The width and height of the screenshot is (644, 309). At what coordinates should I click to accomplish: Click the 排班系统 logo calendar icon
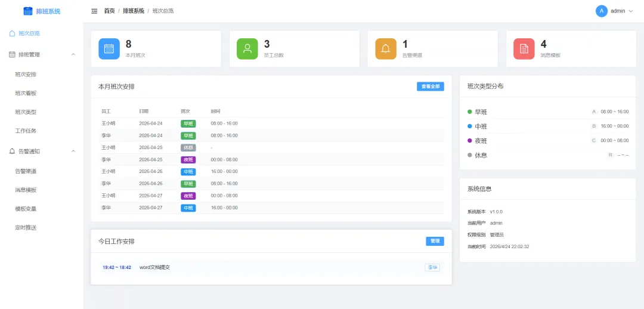tap(28, 11)
